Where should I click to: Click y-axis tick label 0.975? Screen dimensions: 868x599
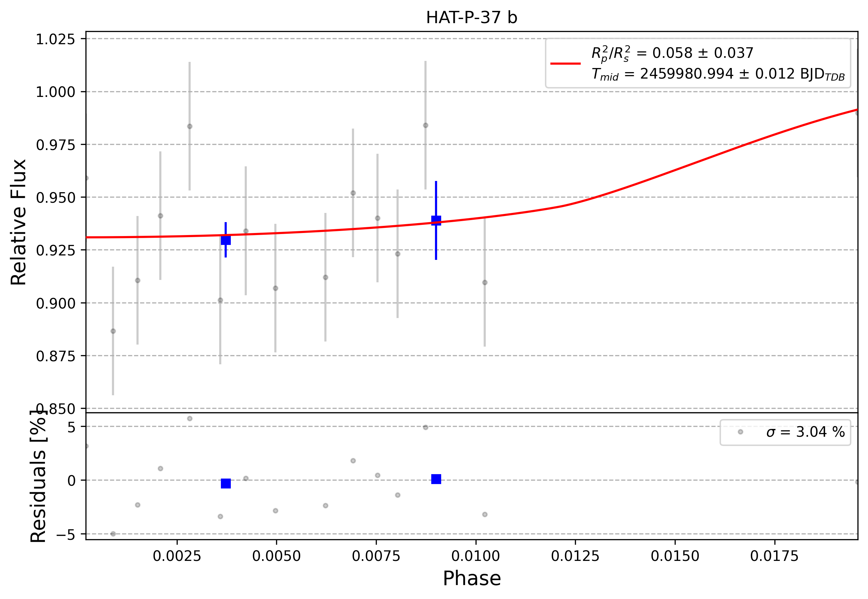point(55,145)
